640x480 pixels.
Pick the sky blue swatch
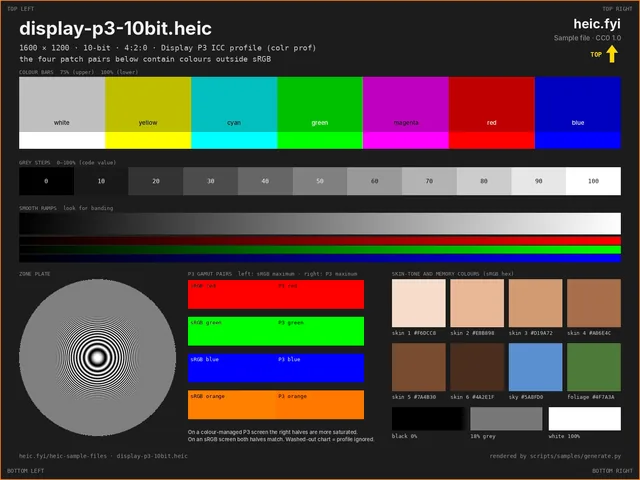[x=536, y=367]
